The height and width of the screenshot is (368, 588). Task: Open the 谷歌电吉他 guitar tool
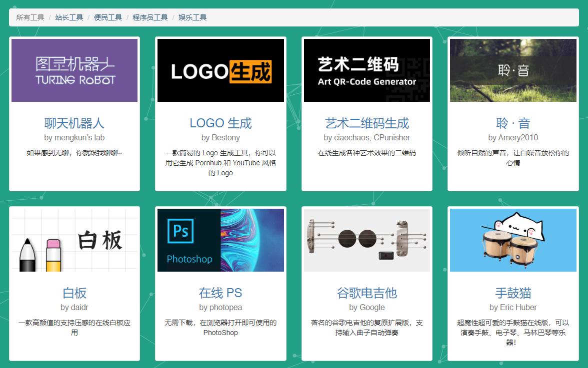click(366, 294)
